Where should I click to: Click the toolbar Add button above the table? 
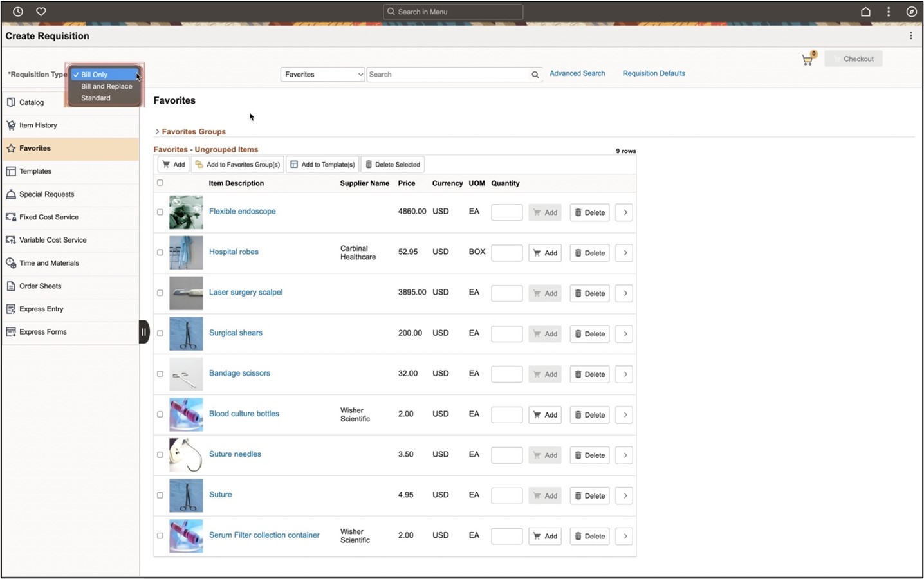tap(174, 165)
